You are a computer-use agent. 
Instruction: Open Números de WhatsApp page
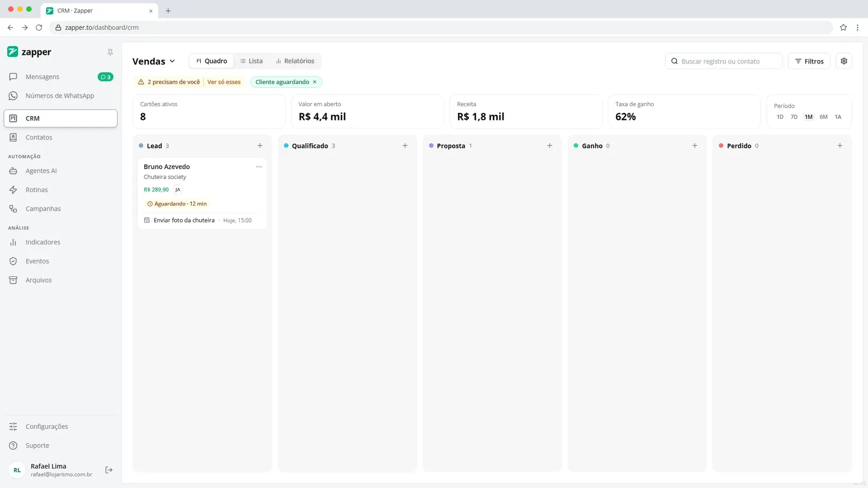(x=61, y=96)
